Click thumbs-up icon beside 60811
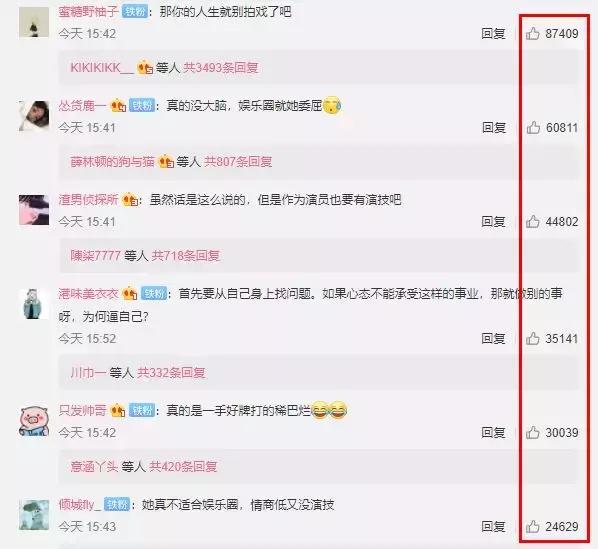This screenshot has height=549, width=598. click(533, 128)
